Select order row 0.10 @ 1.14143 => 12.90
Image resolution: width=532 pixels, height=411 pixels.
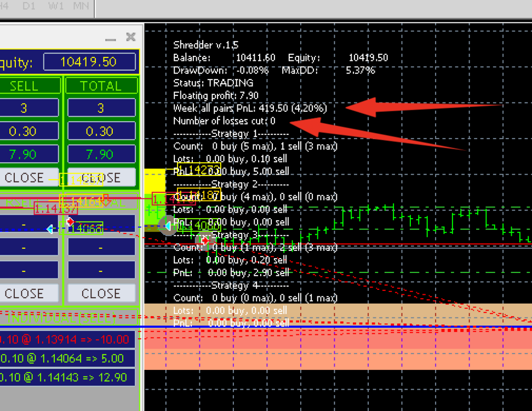pos(67,378)
